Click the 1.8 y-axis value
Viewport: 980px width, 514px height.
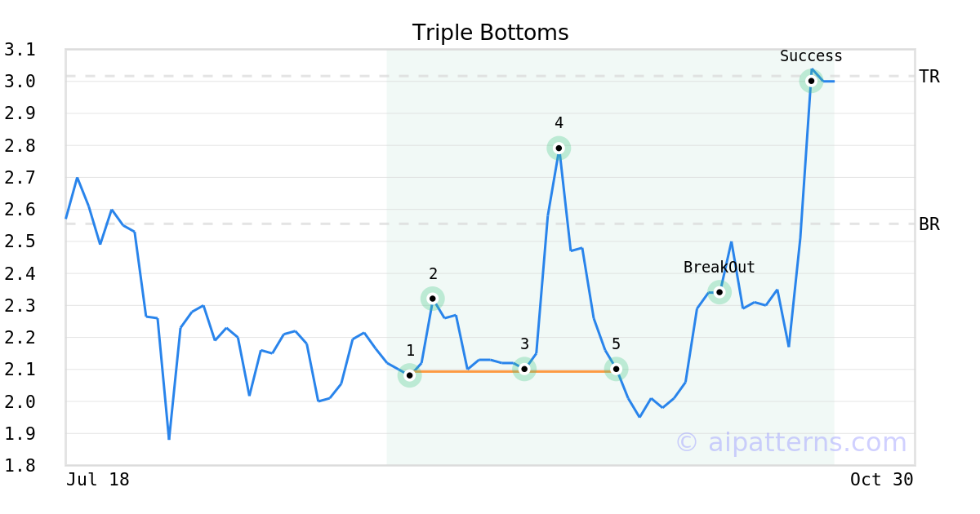20,466
